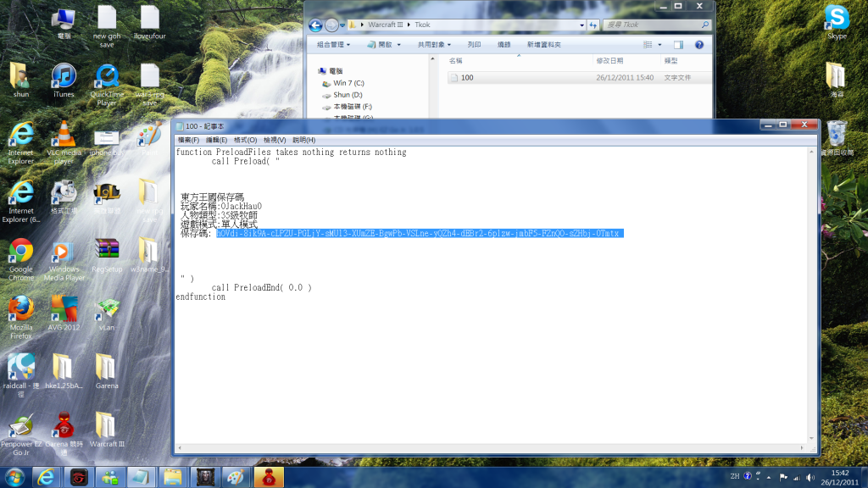The width and height of the screenshot is (868, 488).
Task: Open the Paint taskbar button
Action: (236, 477)
